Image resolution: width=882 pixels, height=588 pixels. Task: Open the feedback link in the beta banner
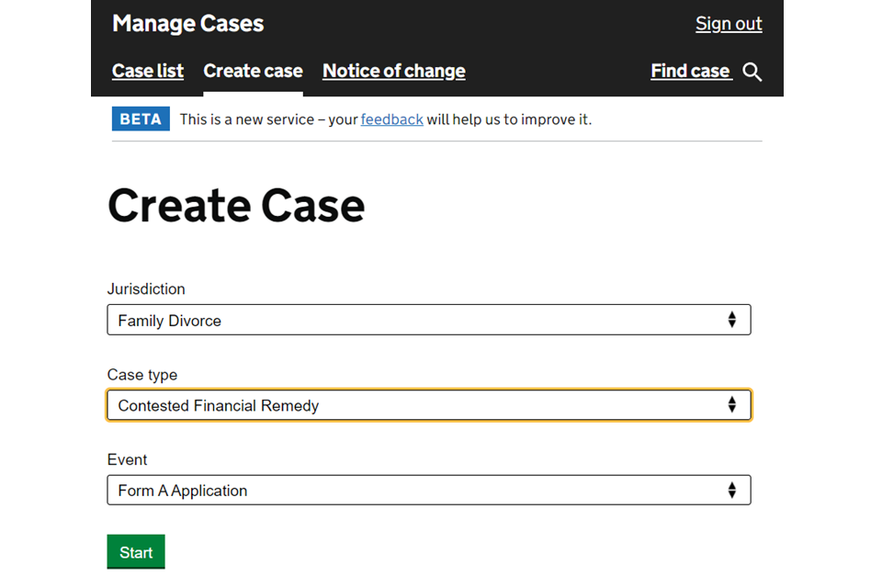click(391, 119)
